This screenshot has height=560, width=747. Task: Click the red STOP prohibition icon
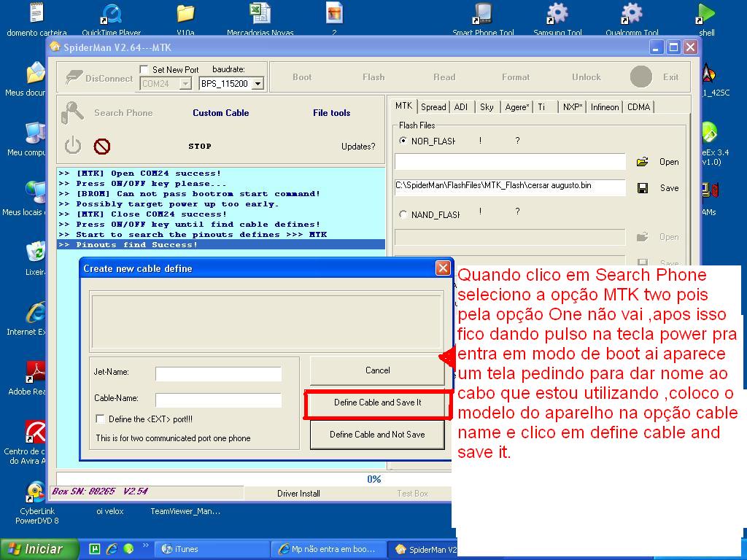(x=102, y=147)
